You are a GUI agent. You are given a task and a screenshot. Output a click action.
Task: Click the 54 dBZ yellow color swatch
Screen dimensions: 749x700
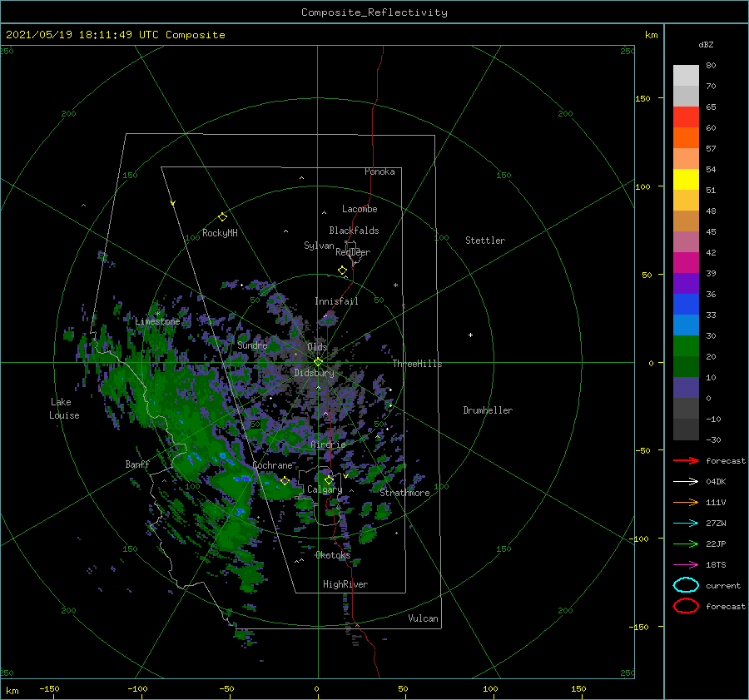(x=686, y=179)
